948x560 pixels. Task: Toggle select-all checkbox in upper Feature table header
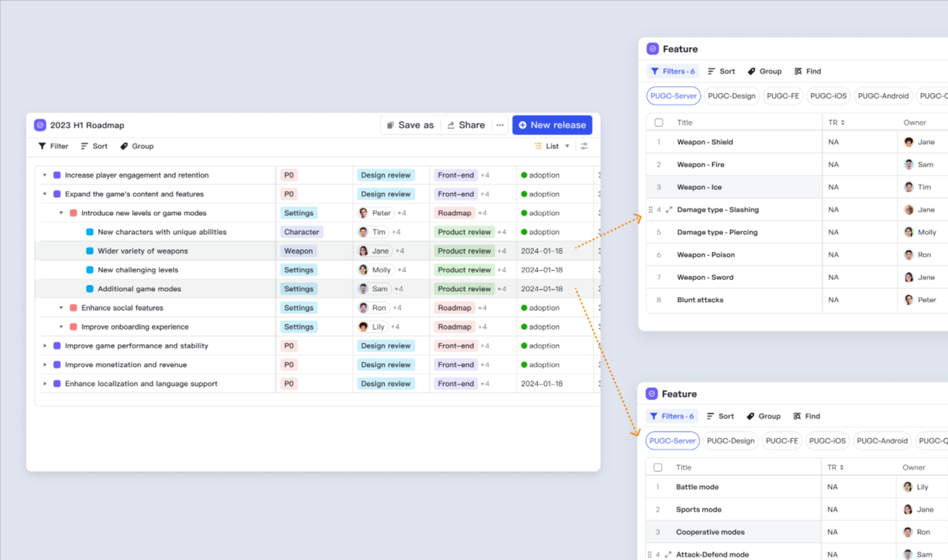coord(658,123)
